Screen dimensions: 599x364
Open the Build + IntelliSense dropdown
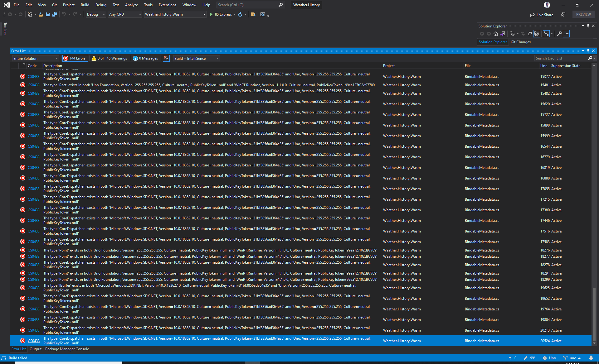click(196, 58)
